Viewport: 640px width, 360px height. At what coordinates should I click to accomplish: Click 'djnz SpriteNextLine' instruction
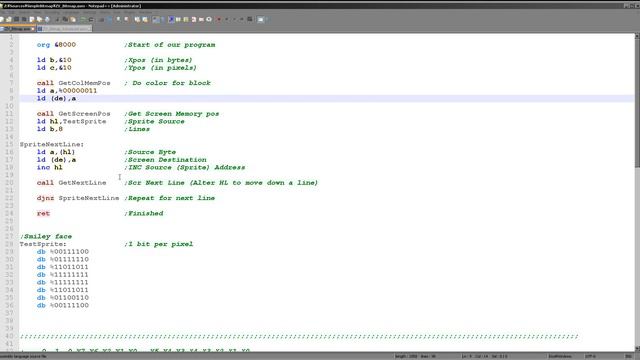pyautogui.click(x=78, y=198)
